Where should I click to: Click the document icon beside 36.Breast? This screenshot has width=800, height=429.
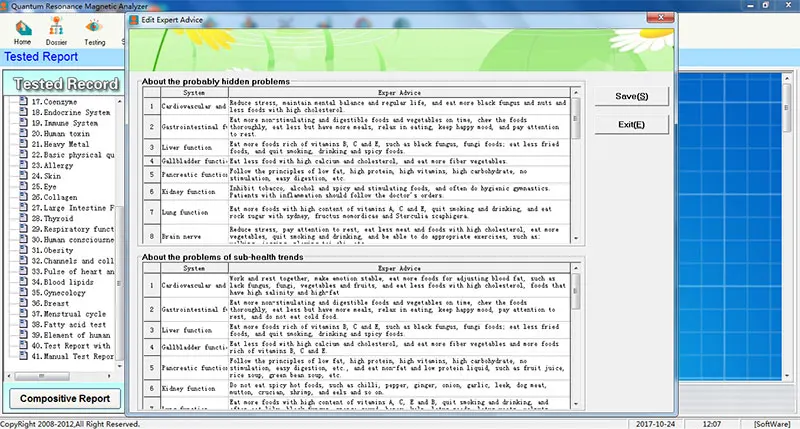coord(23,303)
